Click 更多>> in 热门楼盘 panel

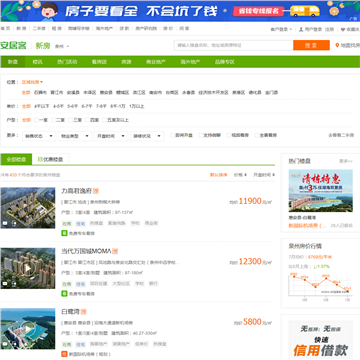pyautogui.click(x=346, y=161)
